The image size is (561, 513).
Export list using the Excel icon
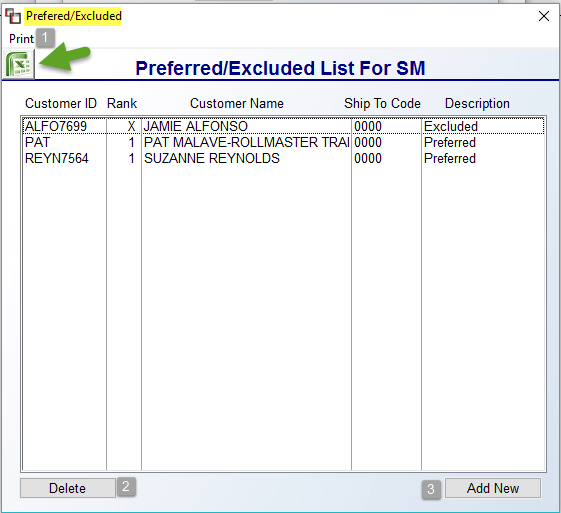pyautogui.click(x=19, y=64)
